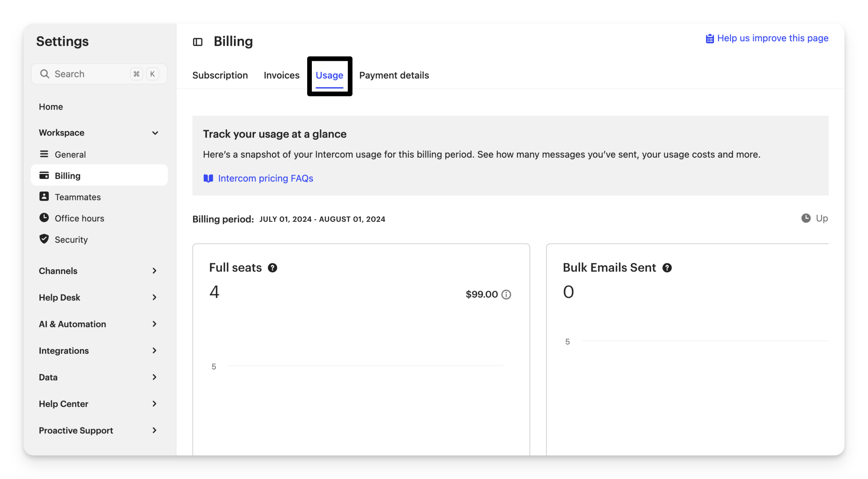Focus the settings Search field

99,74
